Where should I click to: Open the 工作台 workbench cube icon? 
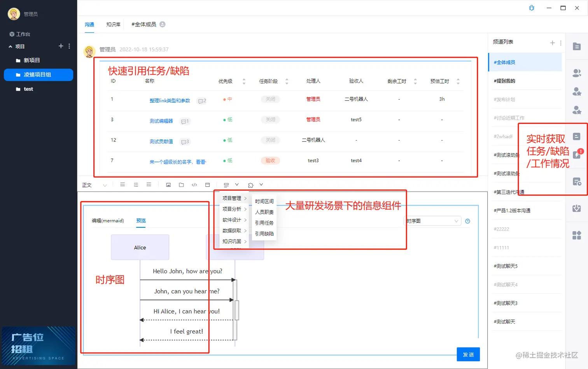(x=12, y=34)
